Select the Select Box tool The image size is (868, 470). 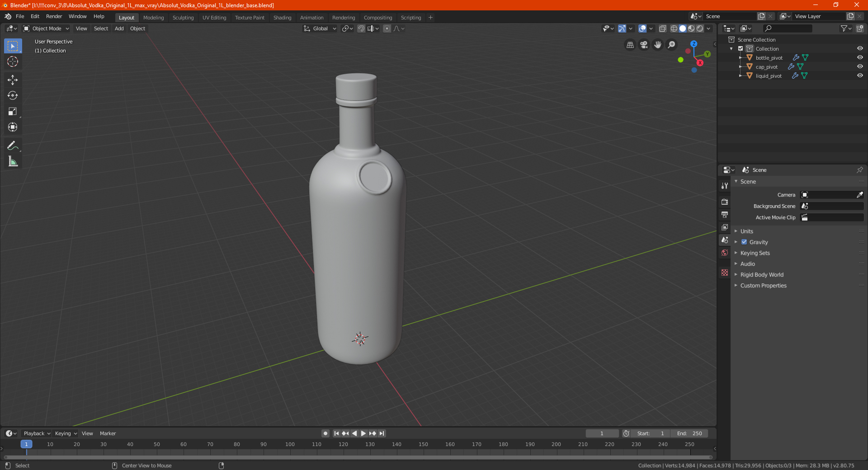tap(13, 46)
